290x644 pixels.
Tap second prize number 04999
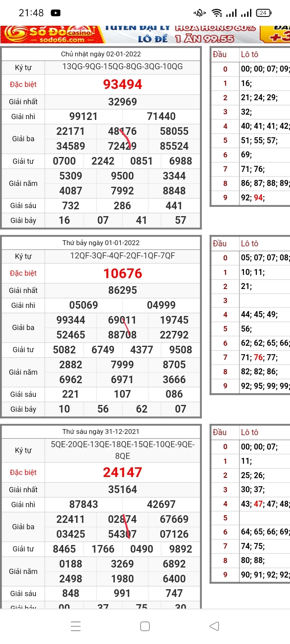161,305
